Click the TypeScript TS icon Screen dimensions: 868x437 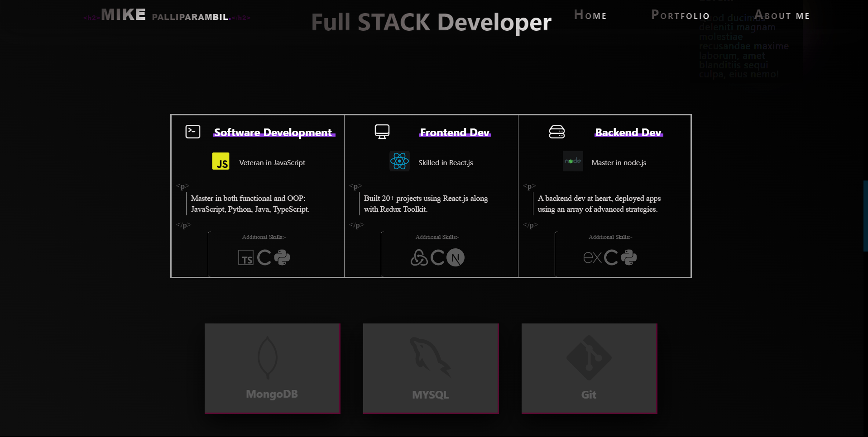246,258
